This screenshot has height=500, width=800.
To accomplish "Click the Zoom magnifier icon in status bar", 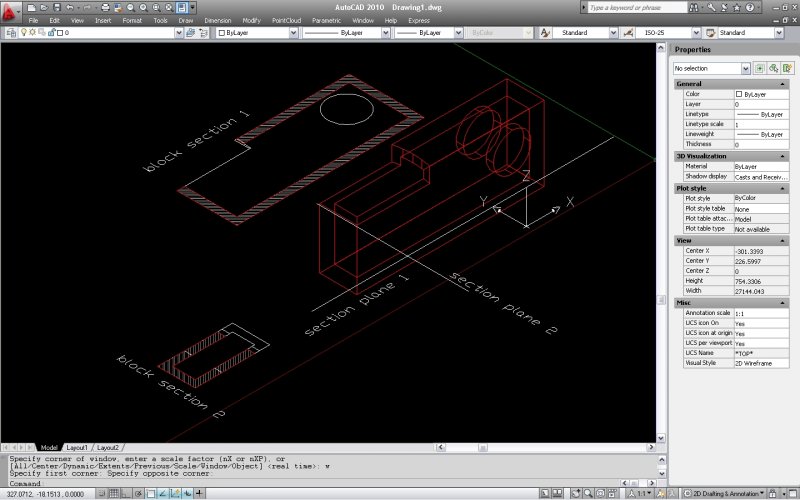I will click(588, 493).
